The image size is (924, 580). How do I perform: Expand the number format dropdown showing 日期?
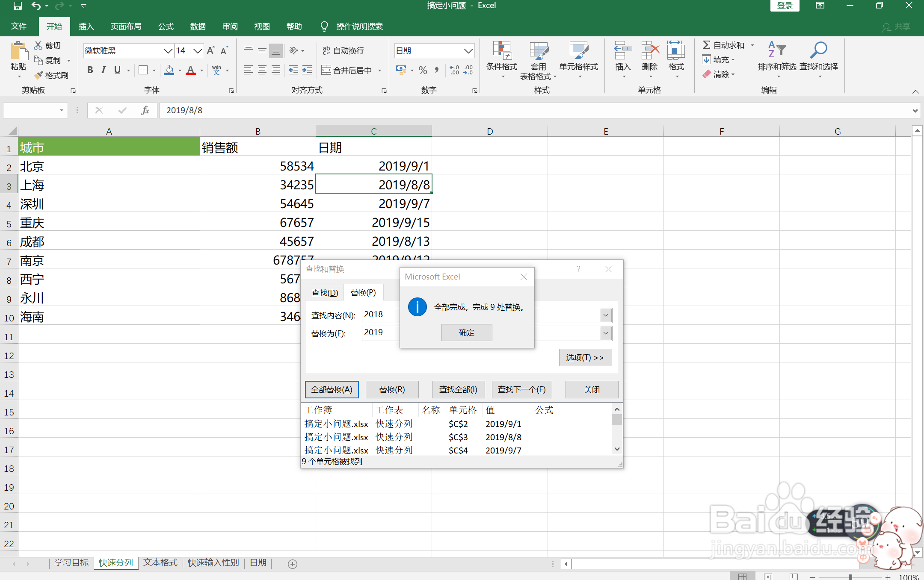[x=468, y=51]
